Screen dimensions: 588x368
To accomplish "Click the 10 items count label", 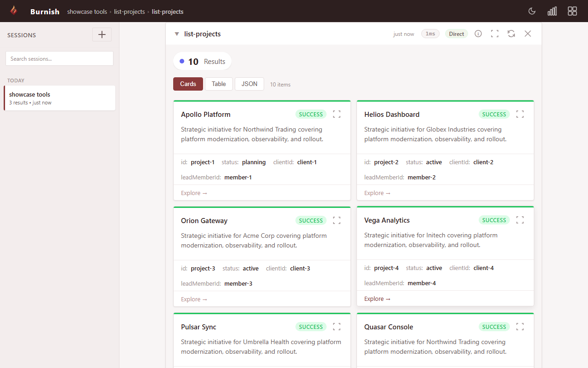I will [x=280, y=84].
